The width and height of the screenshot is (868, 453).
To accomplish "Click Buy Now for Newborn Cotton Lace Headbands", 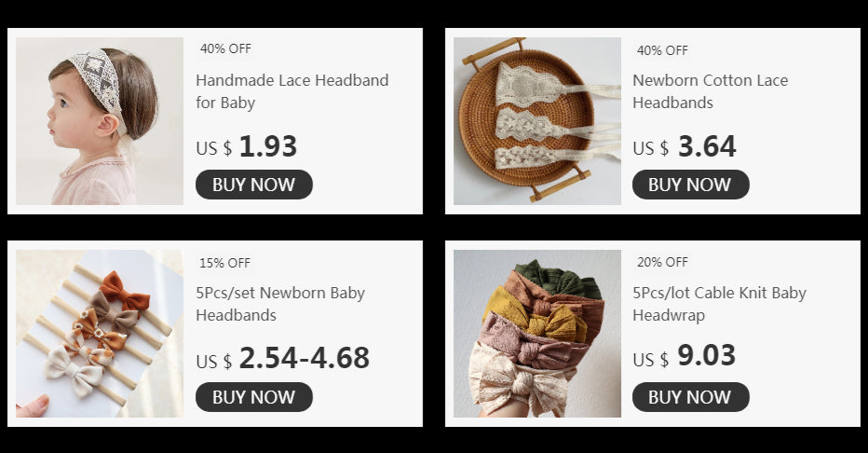I will click(x=690, y=185).
